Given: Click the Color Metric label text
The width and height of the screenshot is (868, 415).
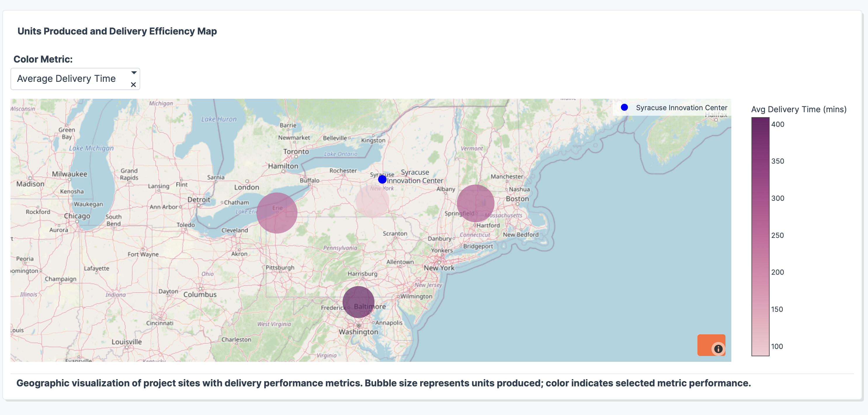Looking at the screenshot, I should click(43, 59).
